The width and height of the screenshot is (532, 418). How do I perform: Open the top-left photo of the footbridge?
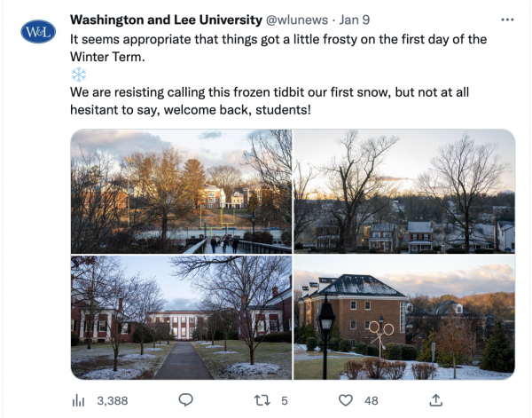coord(181,191)
